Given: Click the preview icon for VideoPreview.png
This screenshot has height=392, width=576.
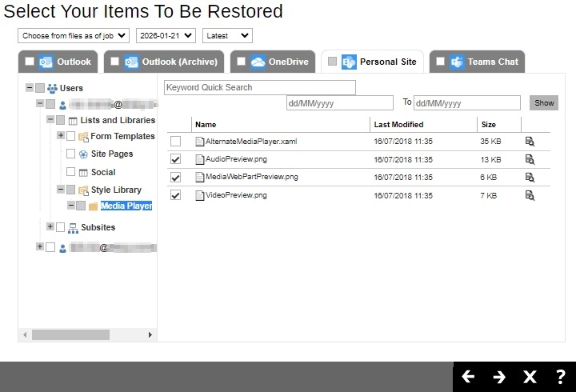Looking at the screenshot, I should [530, 195].
